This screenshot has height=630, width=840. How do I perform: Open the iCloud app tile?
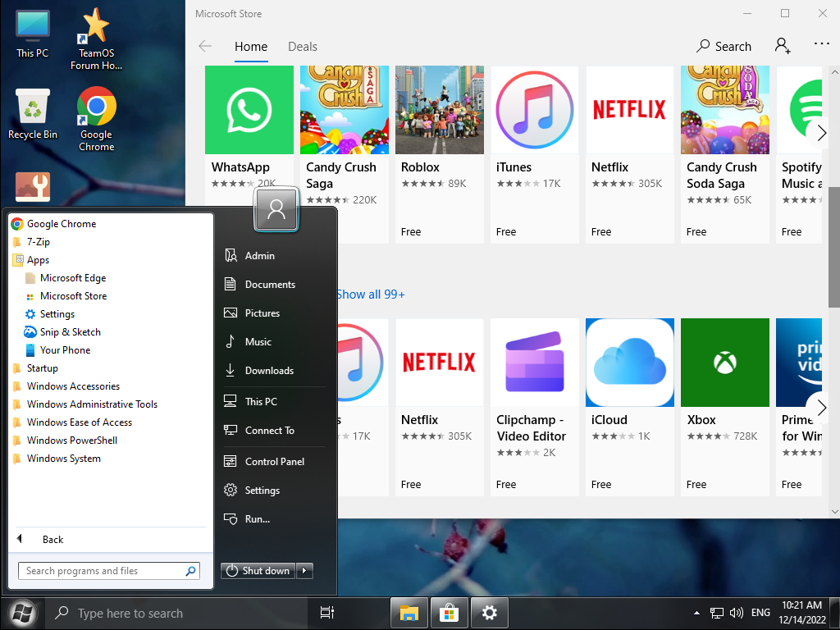(629, 363)
